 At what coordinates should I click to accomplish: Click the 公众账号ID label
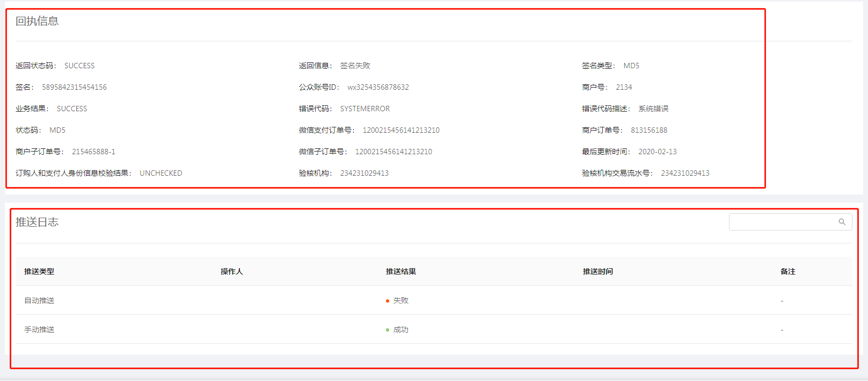point(319,87)
